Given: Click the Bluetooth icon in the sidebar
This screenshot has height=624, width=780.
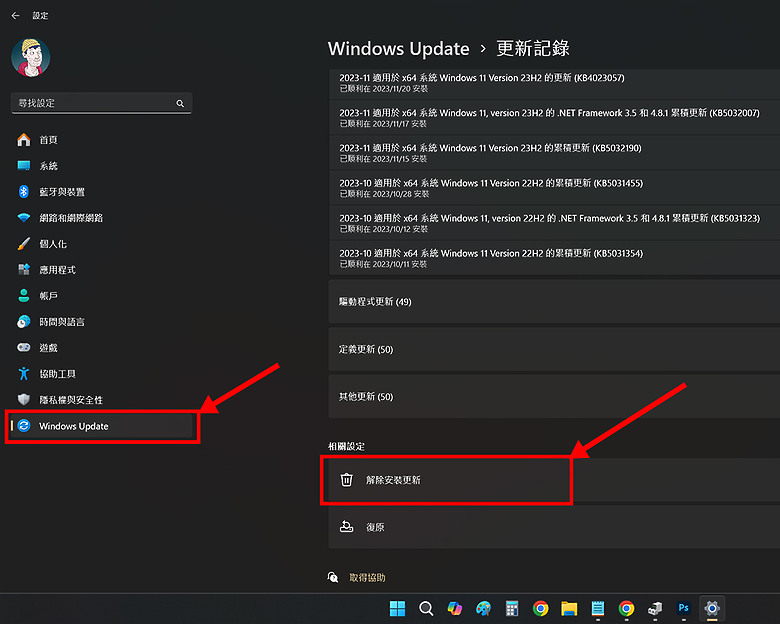Looking at the screenshot, I should (x=23, y=192).
